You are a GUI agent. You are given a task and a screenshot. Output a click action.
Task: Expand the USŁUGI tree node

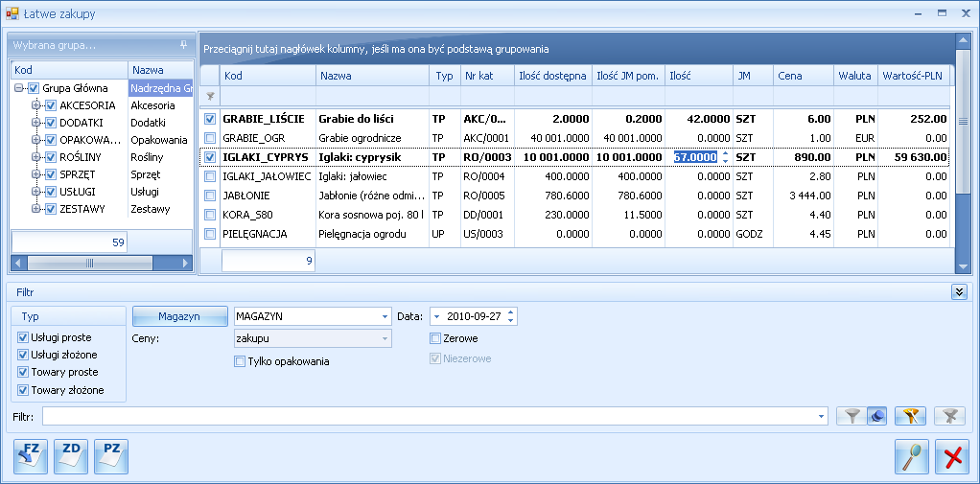pyautogui.click(x=35, y=192)
